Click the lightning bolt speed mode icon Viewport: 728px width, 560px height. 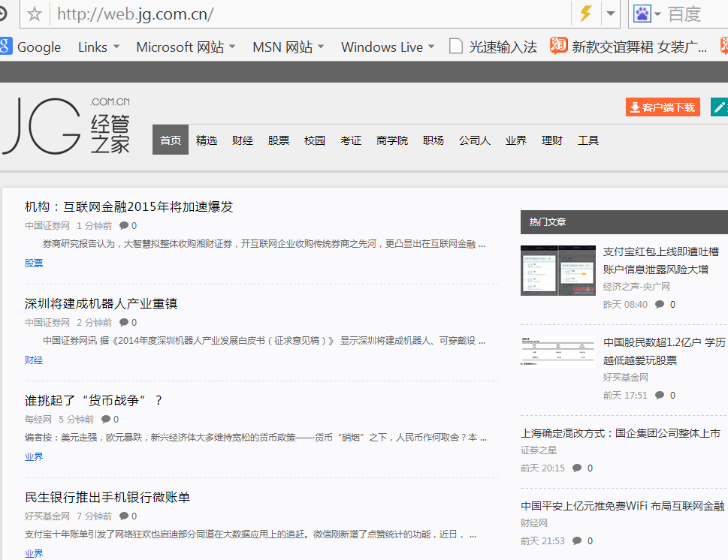tap(586, 14)
